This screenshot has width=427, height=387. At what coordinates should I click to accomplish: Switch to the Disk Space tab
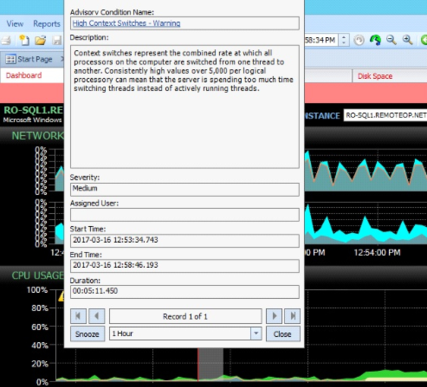pos(375,76)
